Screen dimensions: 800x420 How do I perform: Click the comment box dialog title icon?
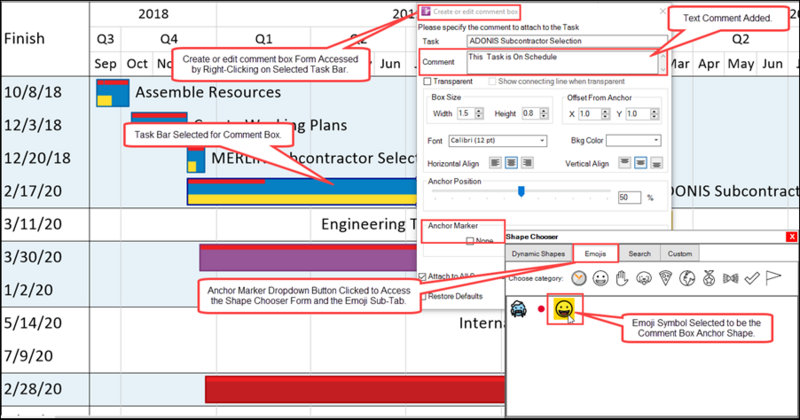coord(426,11)
